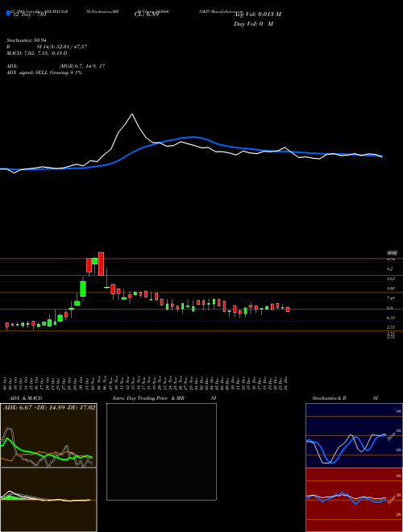Click the blue 12-day SMA legend square

[9, 14]
